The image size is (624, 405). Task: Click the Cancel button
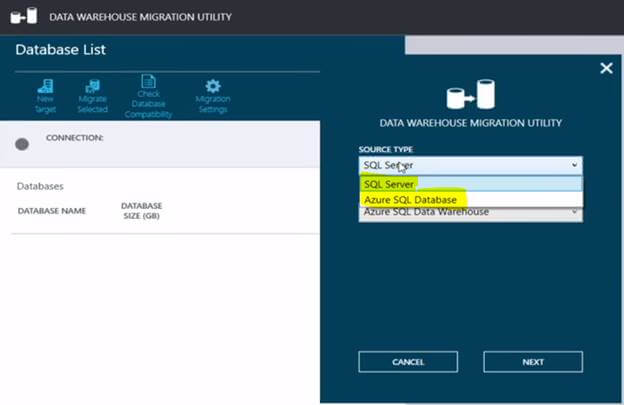tap(408, 362)
